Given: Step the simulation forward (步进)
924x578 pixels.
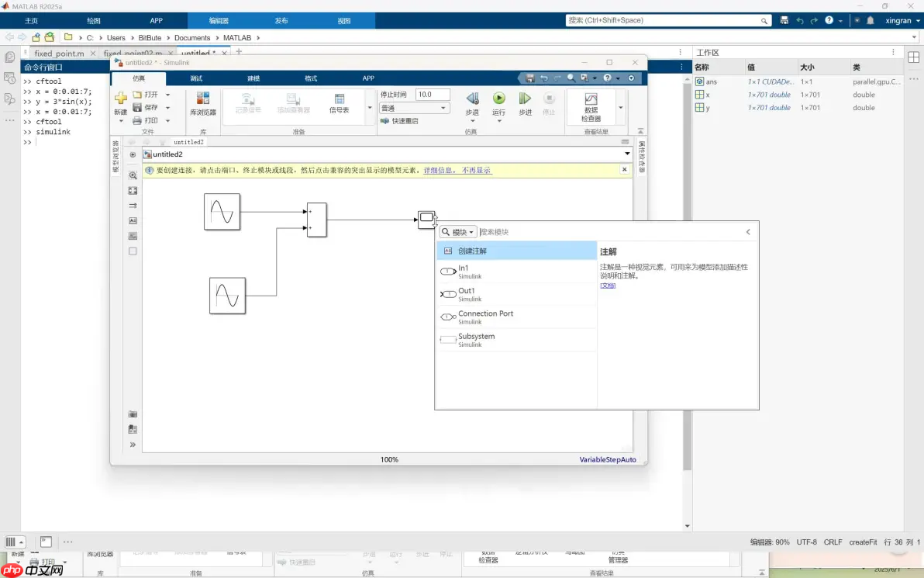Looking at the screenshot, I should pos(524,99).
